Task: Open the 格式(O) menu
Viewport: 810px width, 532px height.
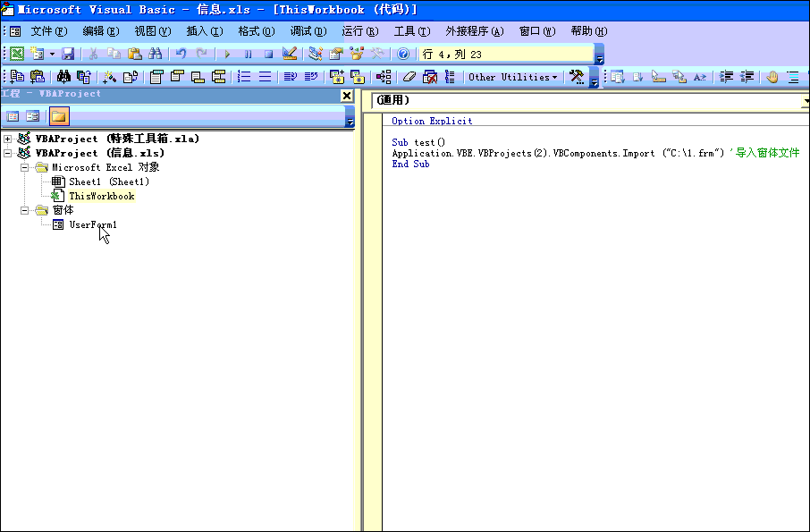Action: pos(257,31)
